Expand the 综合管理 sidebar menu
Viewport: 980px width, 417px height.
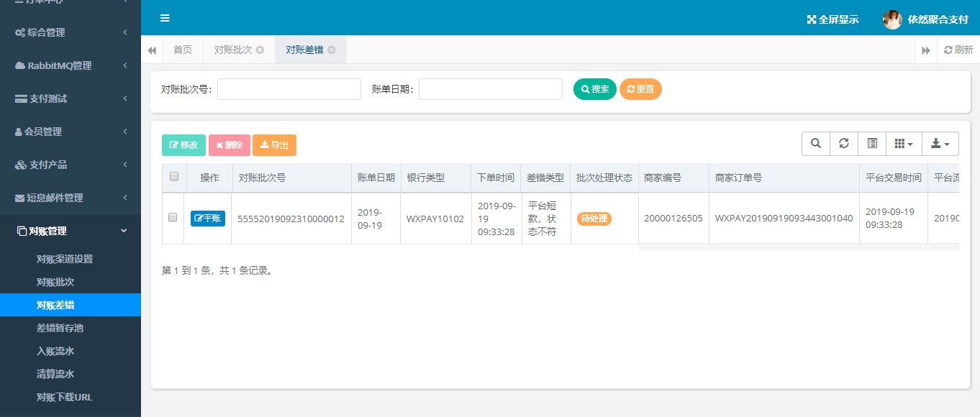pyautogui.click(x=71, y=32)
